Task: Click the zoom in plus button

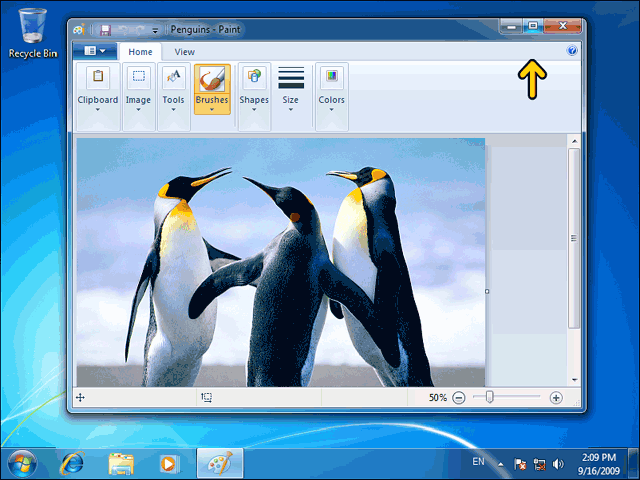Action: 556,398
